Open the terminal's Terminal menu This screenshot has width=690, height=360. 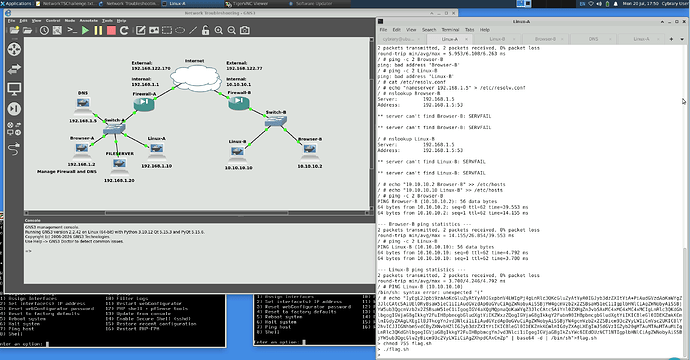(450, 29)
